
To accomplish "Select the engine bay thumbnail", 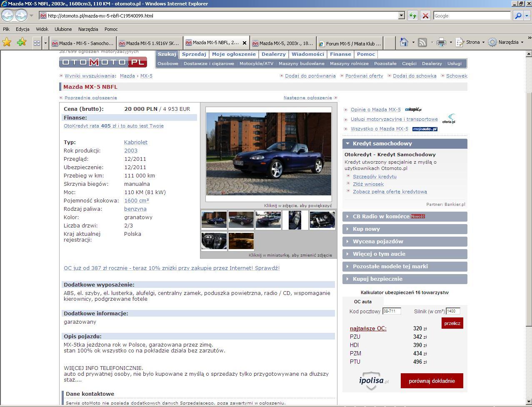I will 322,220.
